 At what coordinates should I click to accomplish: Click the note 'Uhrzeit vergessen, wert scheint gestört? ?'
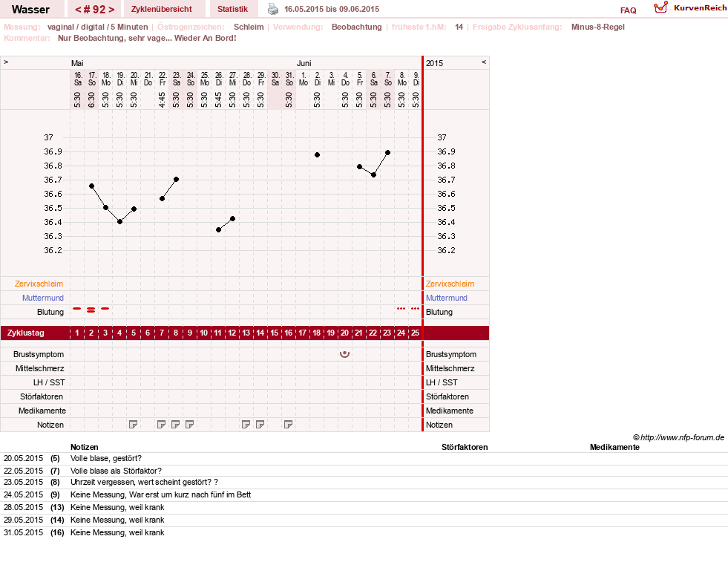144,483
